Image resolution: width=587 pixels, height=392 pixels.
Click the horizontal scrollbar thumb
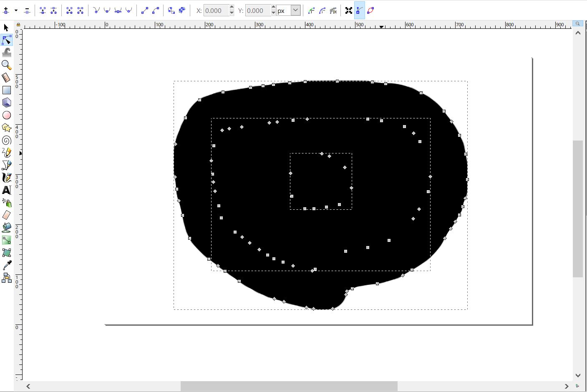pos(289,386)
